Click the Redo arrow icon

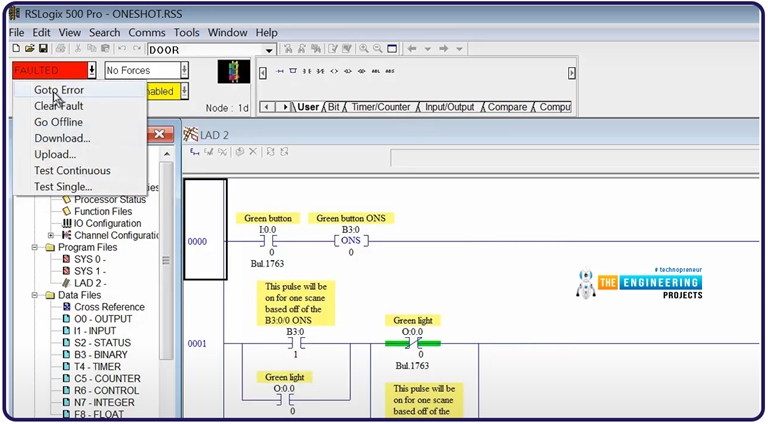[x=137, y=48]
